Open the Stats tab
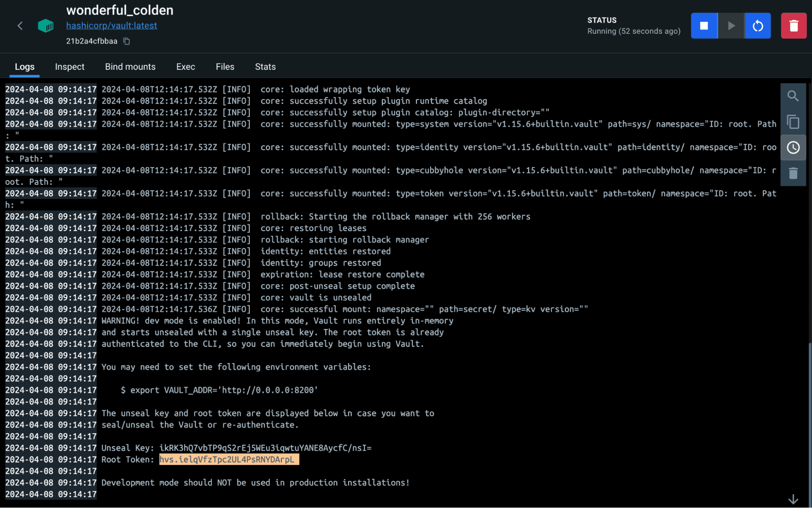Image resolution: width=812 pixels, height=508 pixels. coord(265,67)
